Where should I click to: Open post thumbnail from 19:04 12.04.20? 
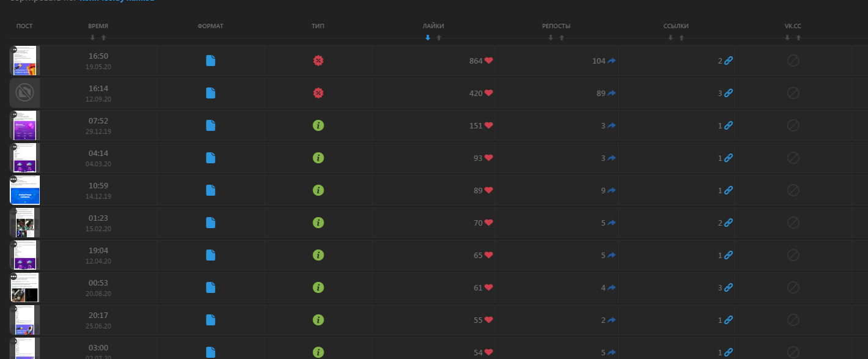coord(24,255)
